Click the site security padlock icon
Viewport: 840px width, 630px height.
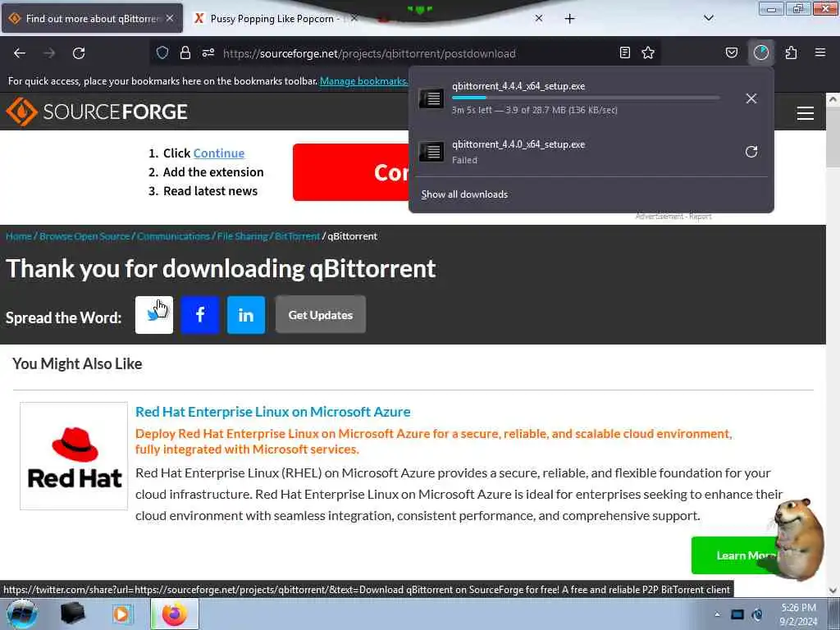point(185,52)
